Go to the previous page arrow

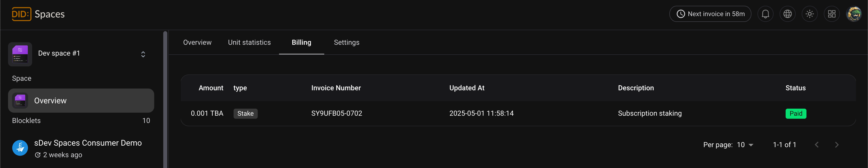(817, 145)
